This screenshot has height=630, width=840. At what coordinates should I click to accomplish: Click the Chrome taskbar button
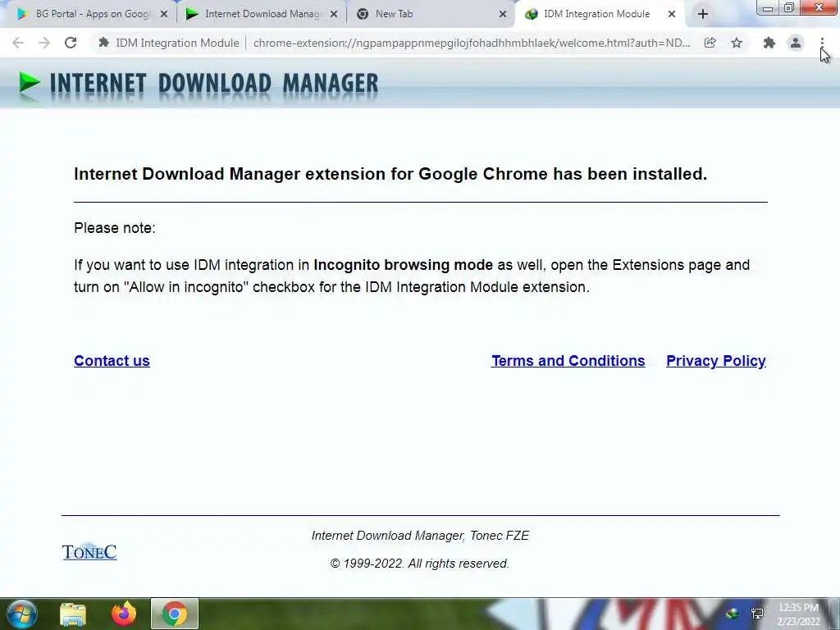pos(175,614)
